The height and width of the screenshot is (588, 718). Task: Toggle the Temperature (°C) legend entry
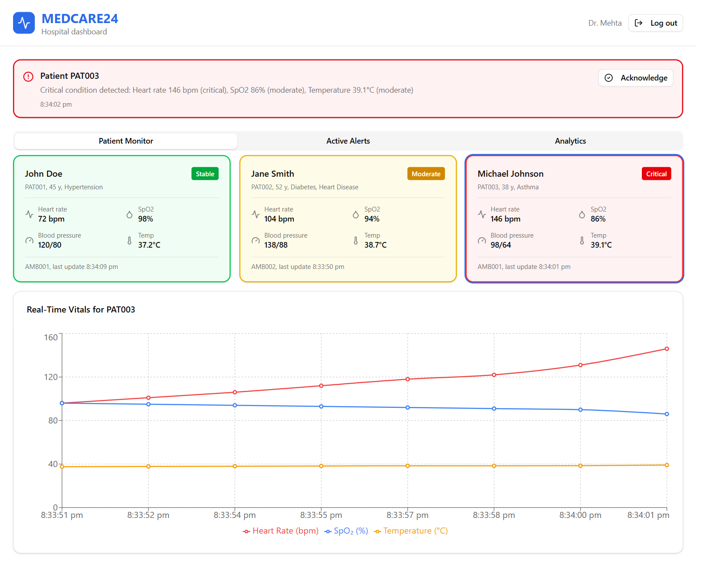click(x=411, y=531)
